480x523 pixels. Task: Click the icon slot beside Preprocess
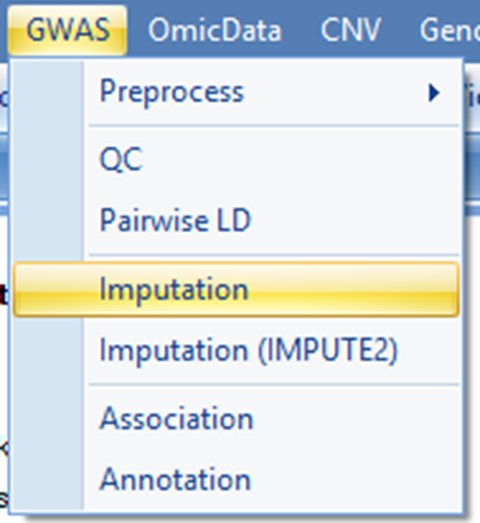point(49,92)
